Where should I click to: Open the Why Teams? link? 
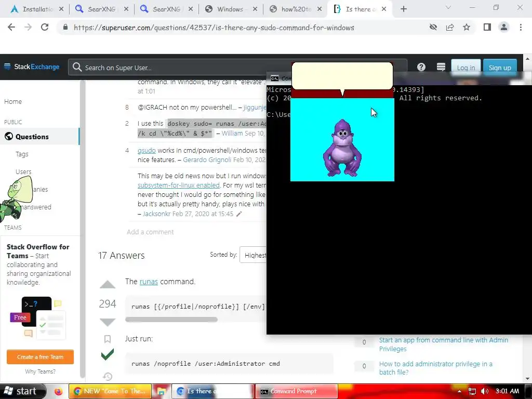[x=40, y=371]
